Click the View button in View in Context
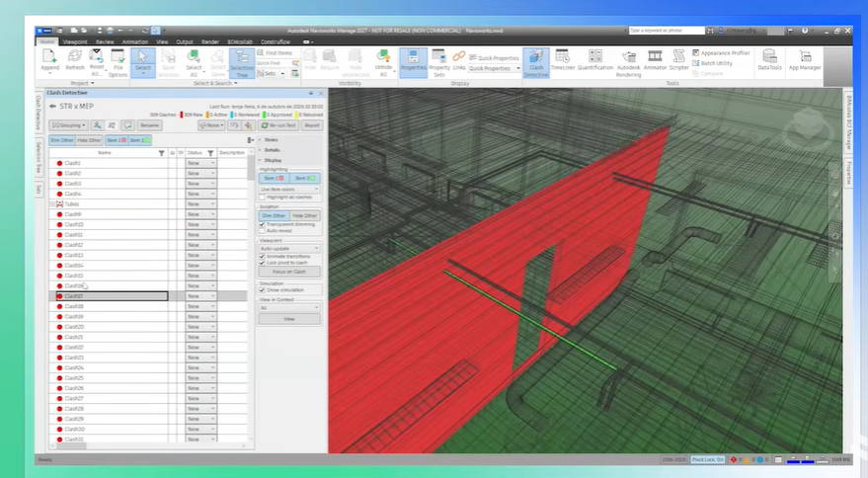Screen dimensions: 868x478 [289, 319]
